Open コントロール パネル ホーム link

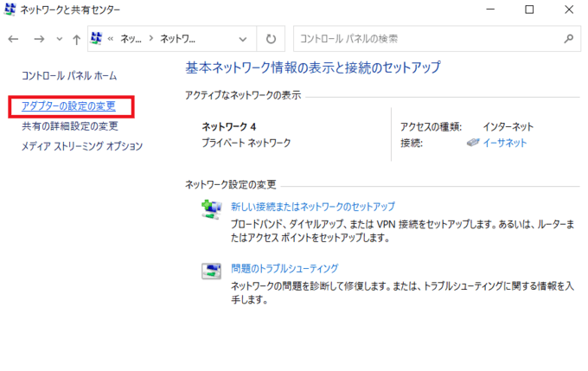[69, 76]
